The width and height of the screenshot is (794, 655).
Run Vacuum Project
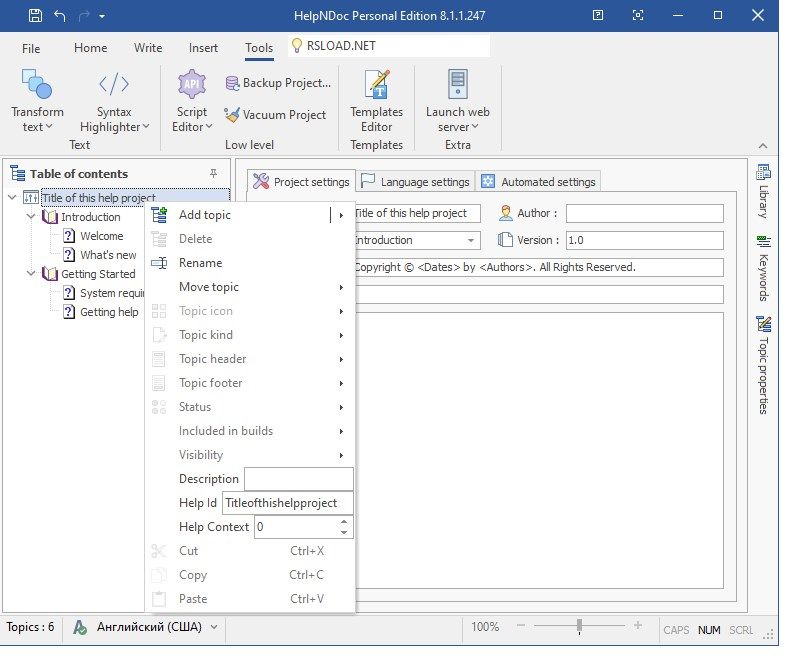coord(275,115)
